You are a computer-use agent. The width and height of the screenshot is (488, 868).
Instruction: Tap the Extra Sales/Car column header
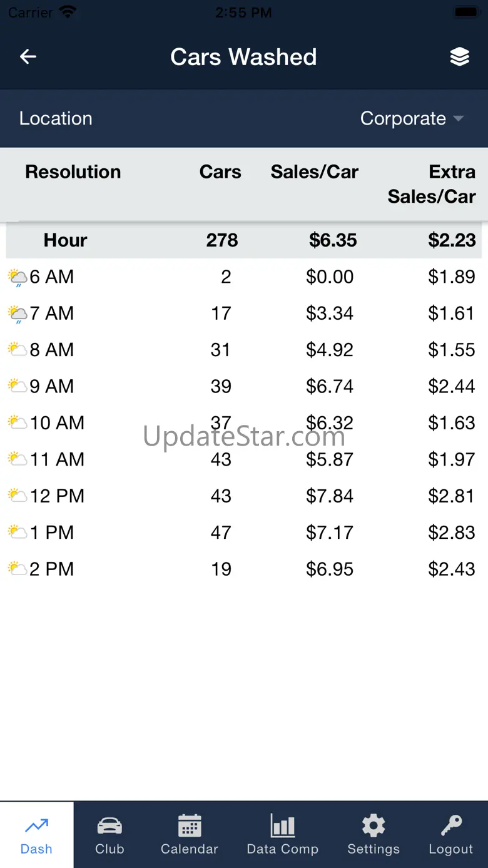[432, 184]
